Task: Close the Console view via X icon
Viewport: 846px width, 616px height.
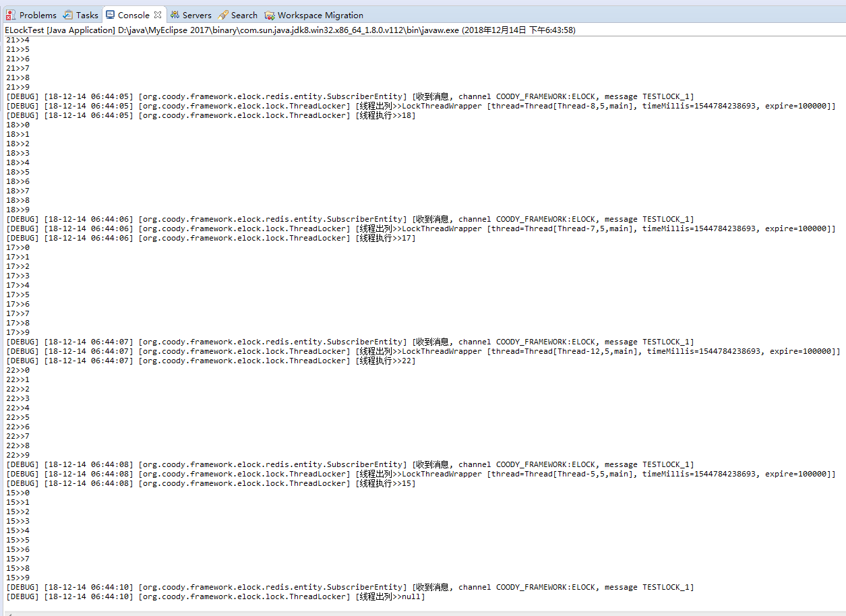Action: point(158,15)
